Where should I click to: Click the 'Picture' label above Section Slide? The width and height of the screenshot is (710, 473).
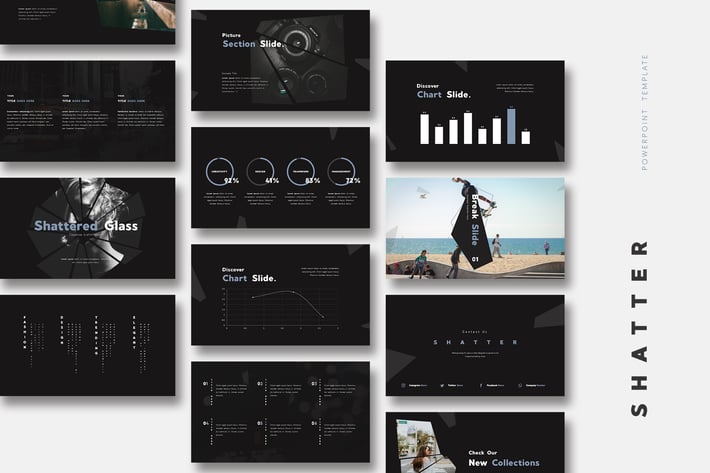pyautogui.click(x=231, y=35)
